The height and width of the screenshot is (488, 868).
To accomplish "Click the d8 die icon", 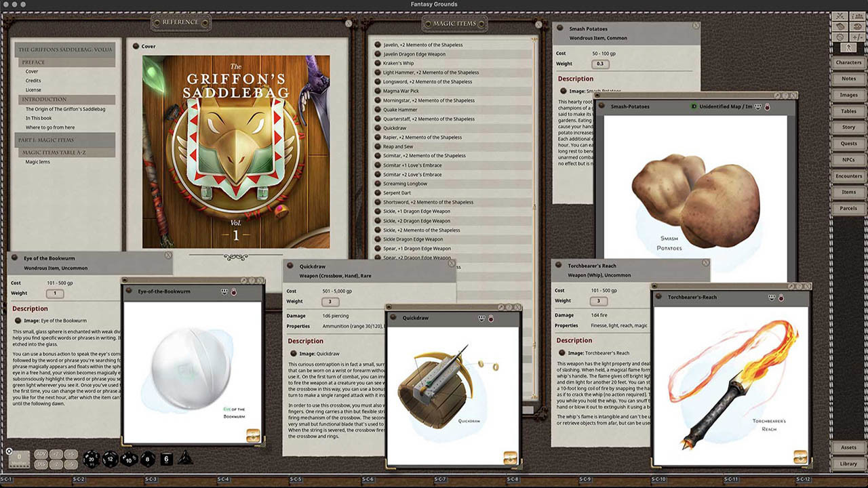I will 148,460.
